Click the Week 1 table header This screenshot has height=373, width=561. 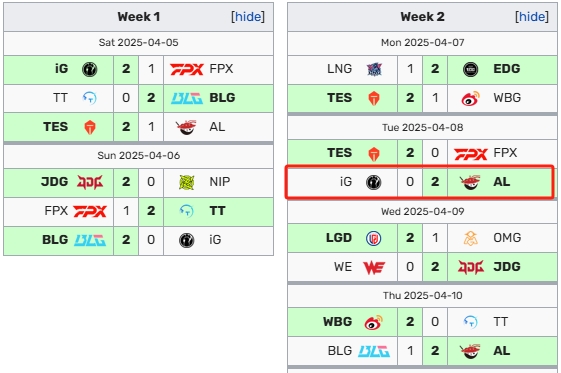click(138, 17)
